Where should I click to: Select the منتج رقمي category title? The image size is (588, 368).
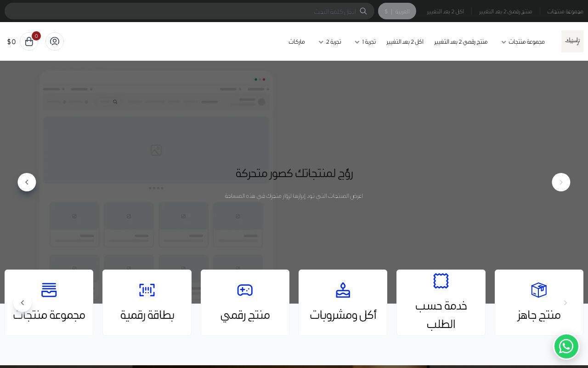(245, 315)
